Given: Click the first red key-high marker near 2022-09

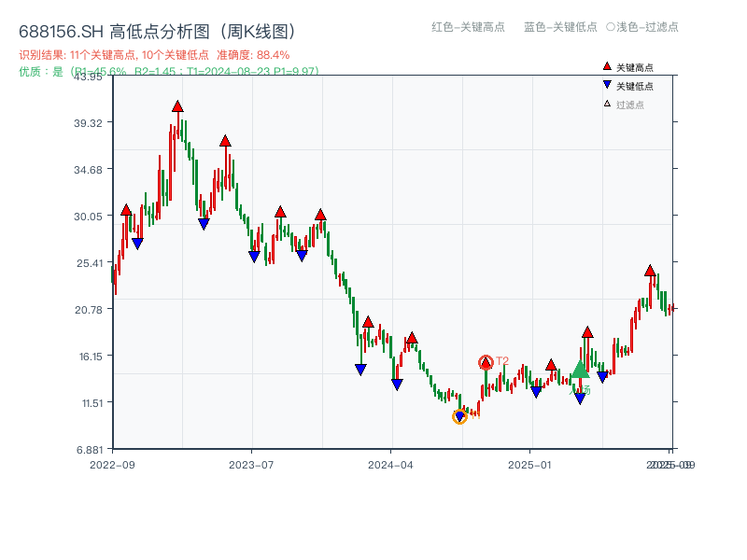Looking at the screenshot, I should [124, 209].
